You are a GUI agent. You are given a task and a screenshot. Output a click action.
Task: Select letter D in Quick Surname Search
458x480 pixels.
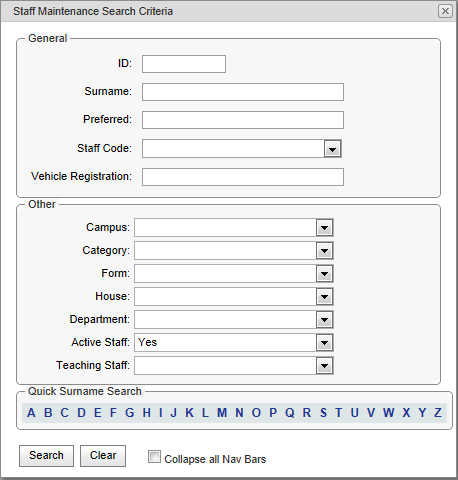(x=81, y=413)
